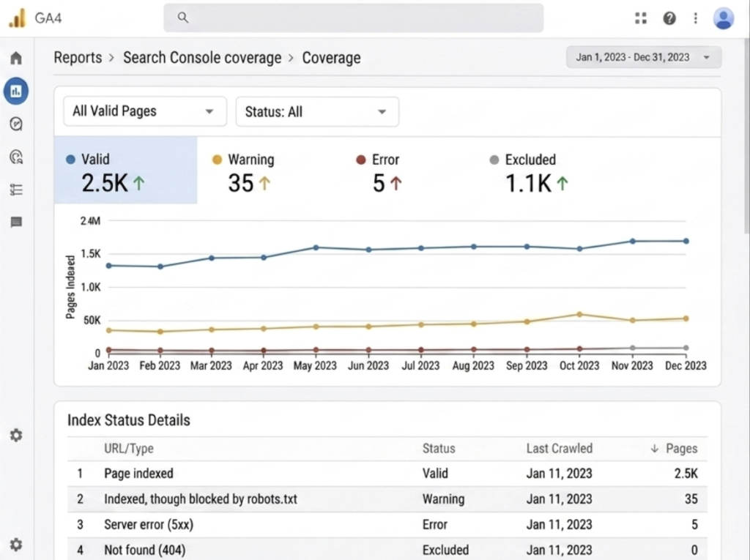Select the Warning 35 metric tab

[x=244, y=173]
